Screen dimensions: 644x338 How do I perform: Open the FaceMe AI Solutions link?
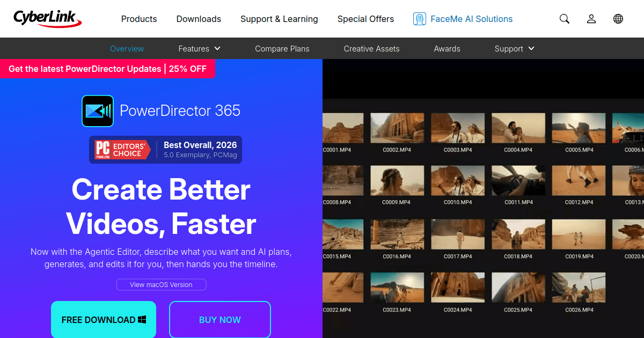pos(472,19)
